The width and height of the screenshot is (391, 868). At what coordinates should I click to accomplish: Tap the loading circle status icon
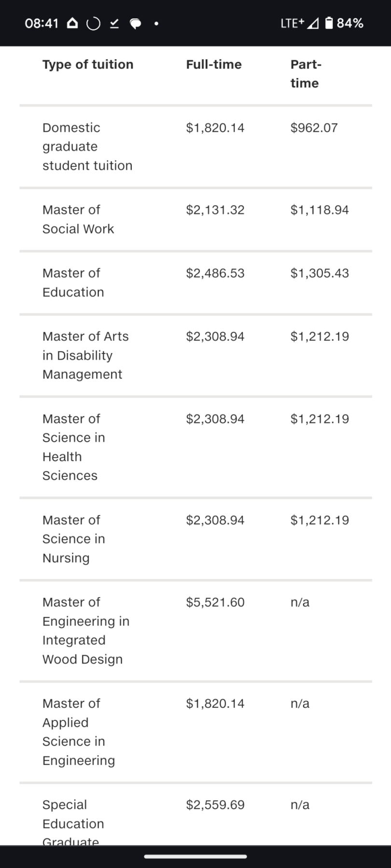(93, 24)
